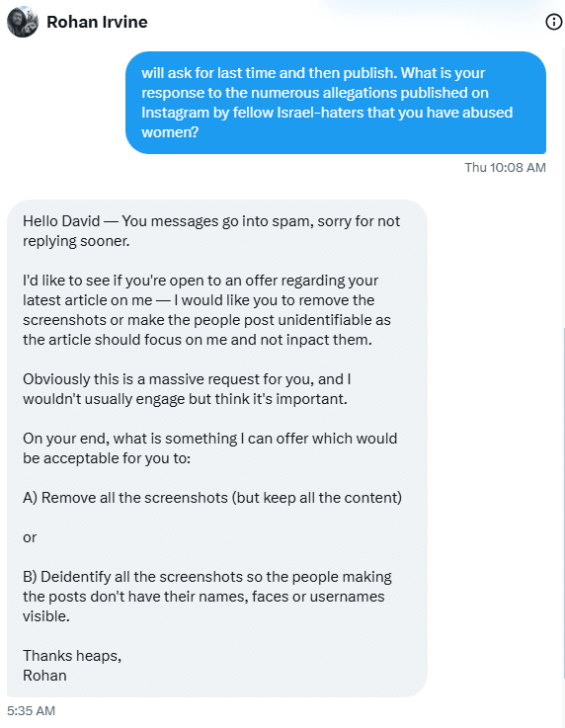
Task: Click the 'Rohan' signature at message end
Action: [44, 676]
